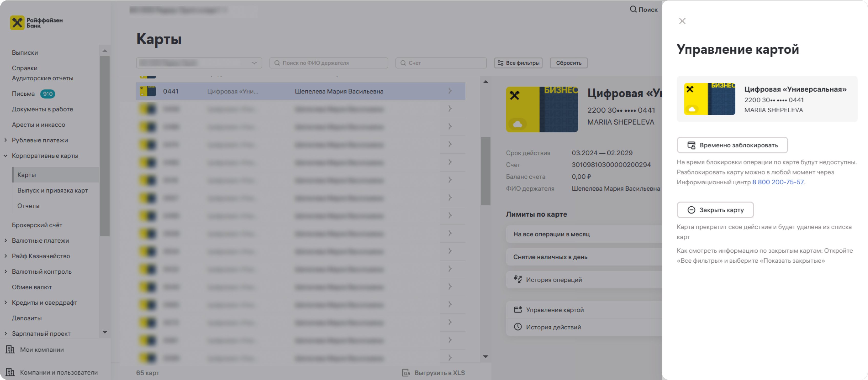Expand Кредиты и овердрафт menu section

(x=6, y=302)
